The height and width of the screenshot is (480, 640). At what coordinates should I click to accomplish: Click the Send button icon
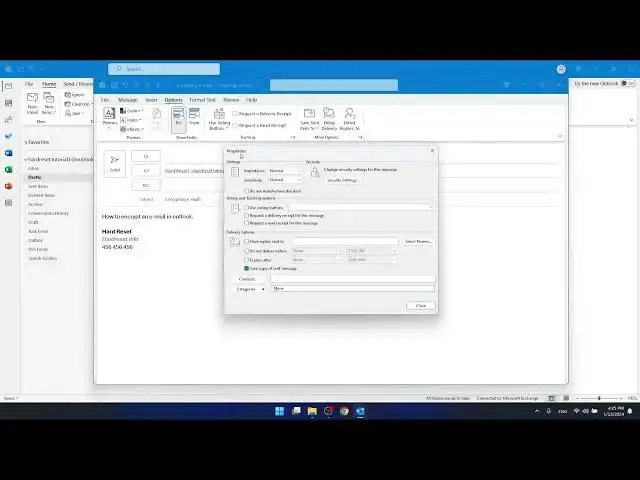[x=115, y=164]
